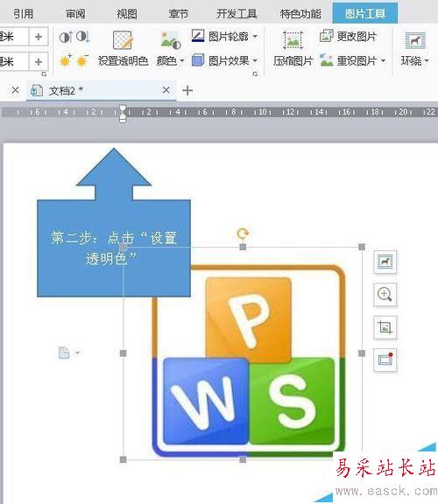Click floating crop tool icon
Viewport: 438px width, 504px height.
(385, 327)
